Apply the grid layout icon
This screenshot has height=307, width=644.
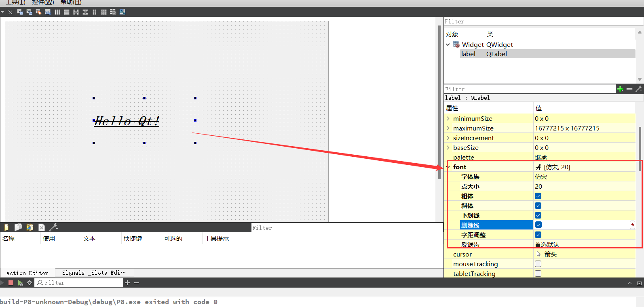tap(104, 12)
